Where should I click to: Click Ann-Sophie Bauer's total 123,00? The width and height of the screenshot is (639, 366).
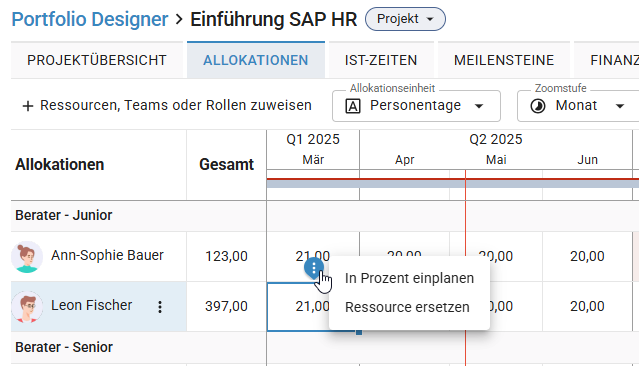click(226, 256)
